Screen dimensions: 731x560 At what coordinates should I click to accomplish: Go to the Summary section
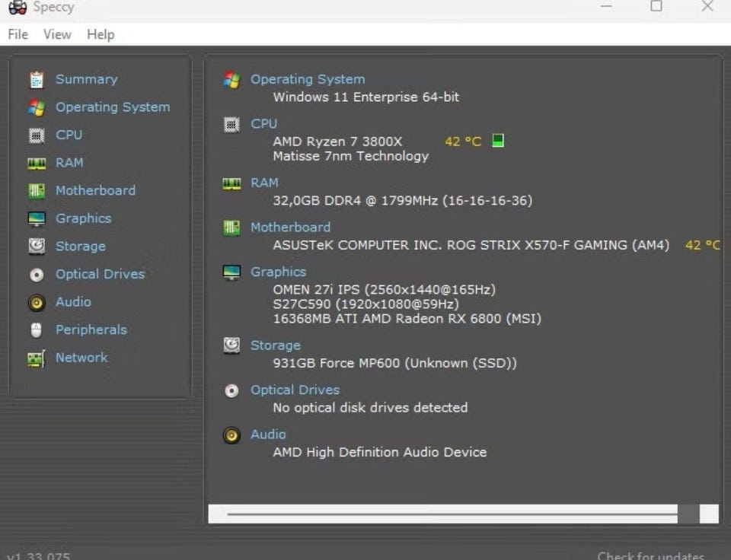click(x=87, y=79)
